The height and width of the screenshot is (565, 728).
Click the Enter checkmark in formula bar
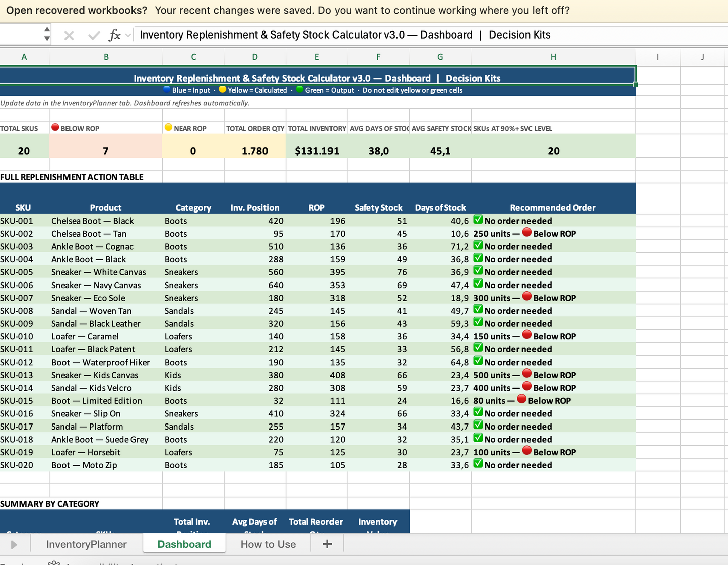click(94, 35)
